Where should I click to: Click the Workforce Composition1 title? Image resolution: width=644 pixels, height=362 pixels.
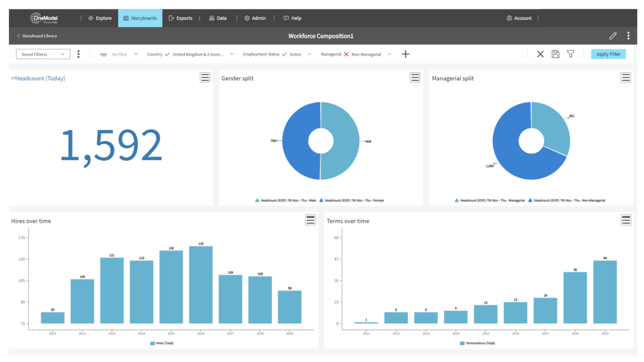[x=321, y=36]
